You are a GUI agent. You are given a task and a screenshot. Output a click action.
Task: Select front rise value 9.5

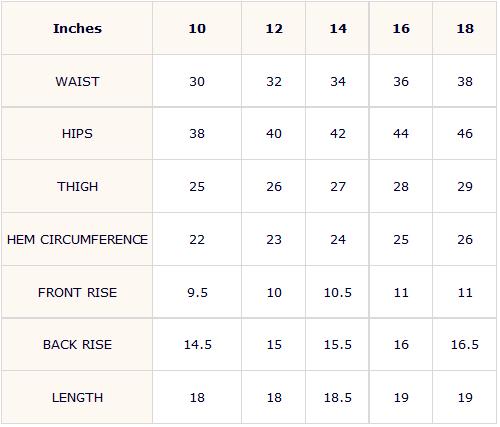click(197, 293)
